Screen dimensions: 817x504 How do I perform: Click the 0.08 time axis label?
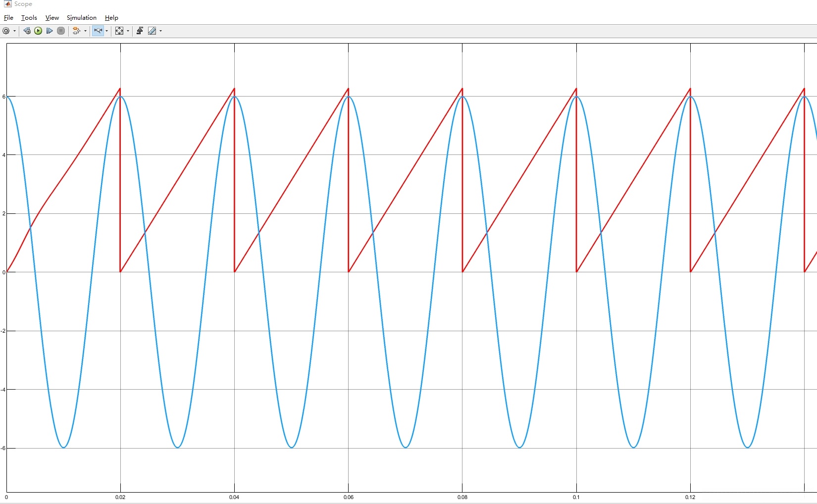click(462, 497)
